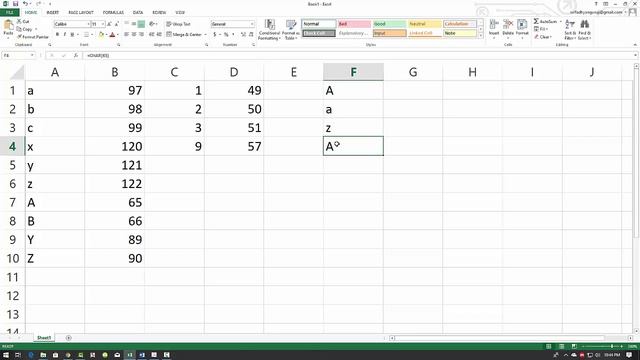Add a new sheet with plus button
Viewport: 640px width, 360px height.
(x=69, y=338)
